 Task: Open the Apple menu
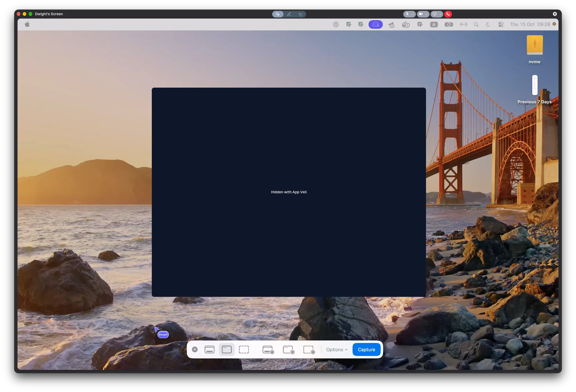pos(27,24)
